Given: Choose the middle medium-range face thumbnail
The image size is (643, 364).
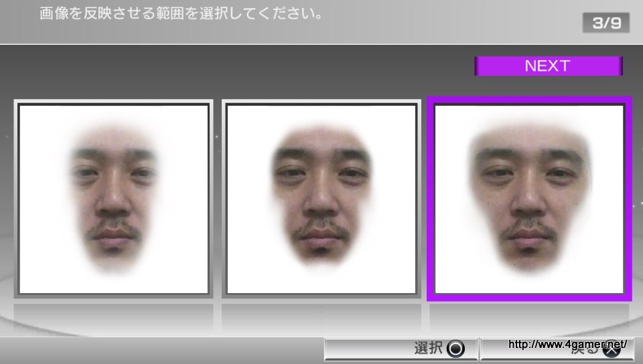Looking at the screenshot, I should pos(321,199).
